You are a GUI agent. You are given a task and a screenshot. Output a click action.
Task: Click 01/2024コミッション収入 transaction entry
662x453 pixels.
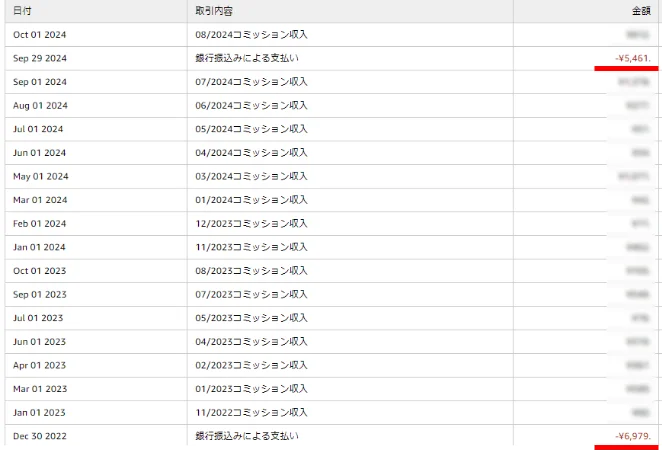[251, 200]
